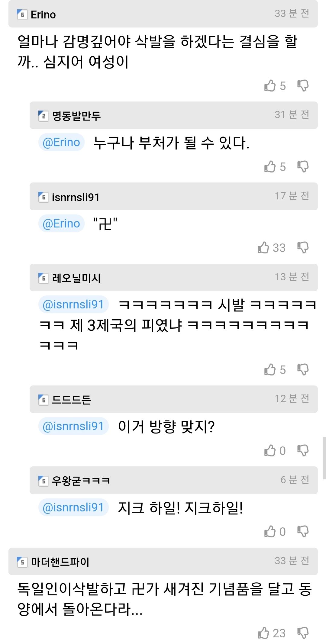Like 명동발만두's reply
Image resolution: width=326 pixels, height=644 pixels.
pyautogui.click(x=270, y=167)
